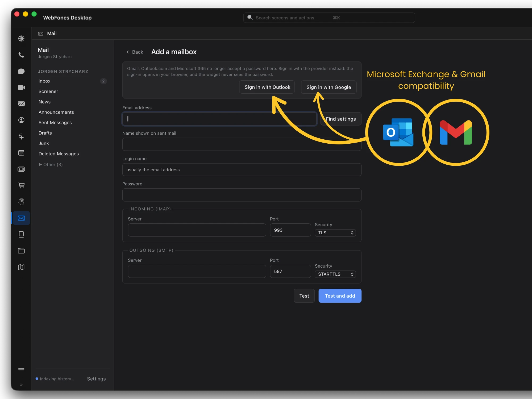Viewport: 532px width, 399px height.
Task: Open the sparkle AI sidebar icon
Action: tap(21, 136)
